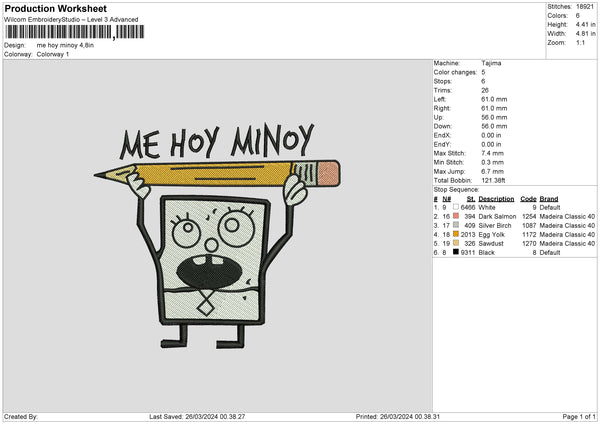Click the 'Code' column header
Screen dimensions: 600x424
[x=528, y=199]
